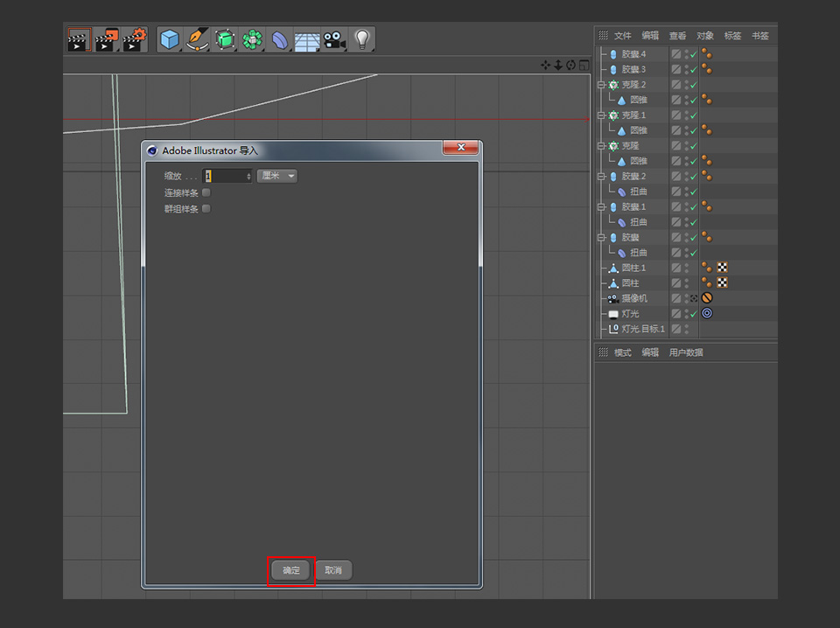Viewport: 840px width, 628px height.
Task: Open the 文件 menu in Object Manager
Action: tap(622, 35)
